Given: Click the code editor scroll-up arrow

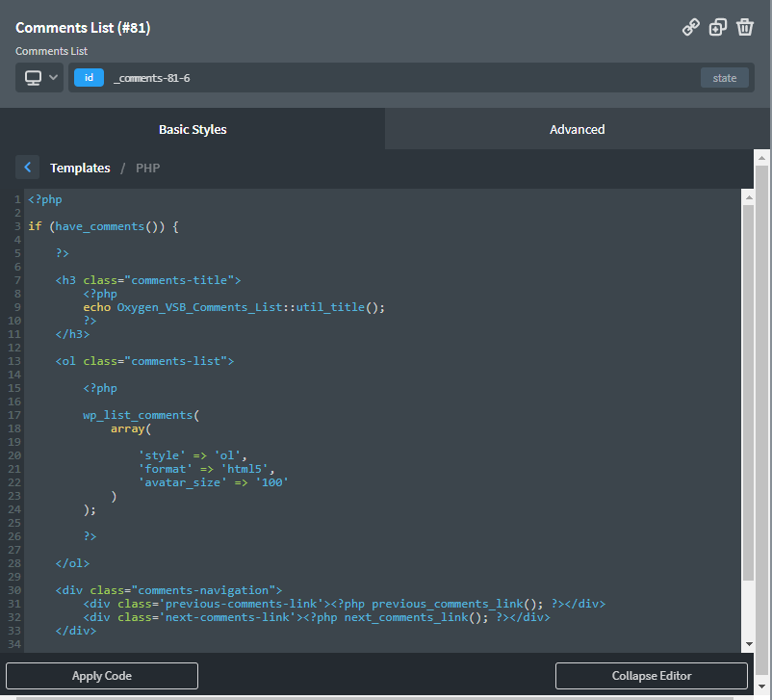Looking at the screenshot, I should pos(748,197).
